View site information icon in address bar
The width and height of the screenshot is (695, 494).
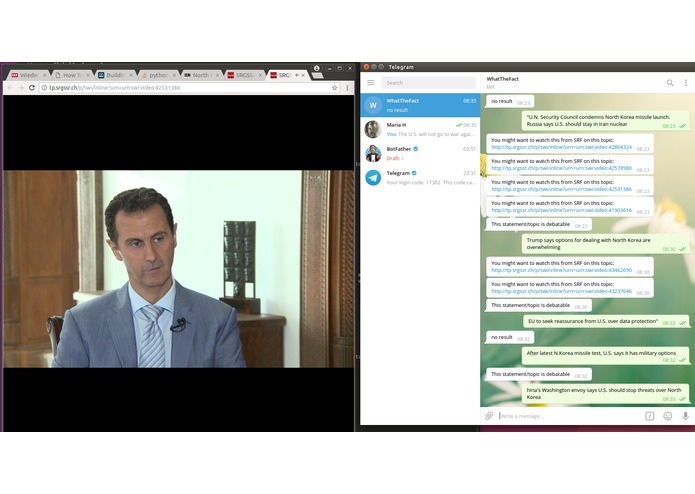[x=44, y=88]
